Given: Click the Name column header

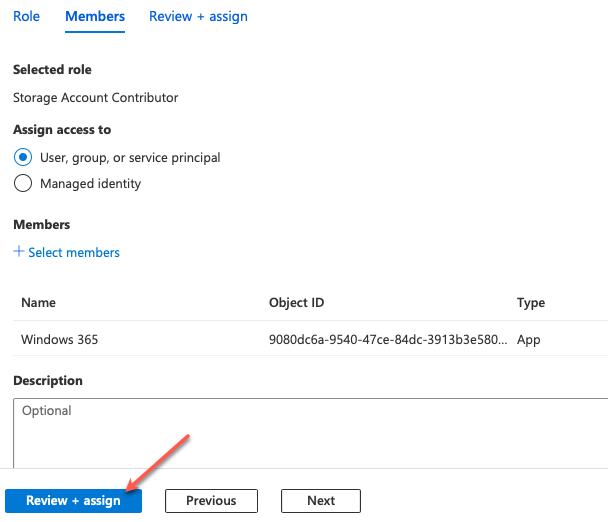Looking at the screenshot, I should 38,302.
